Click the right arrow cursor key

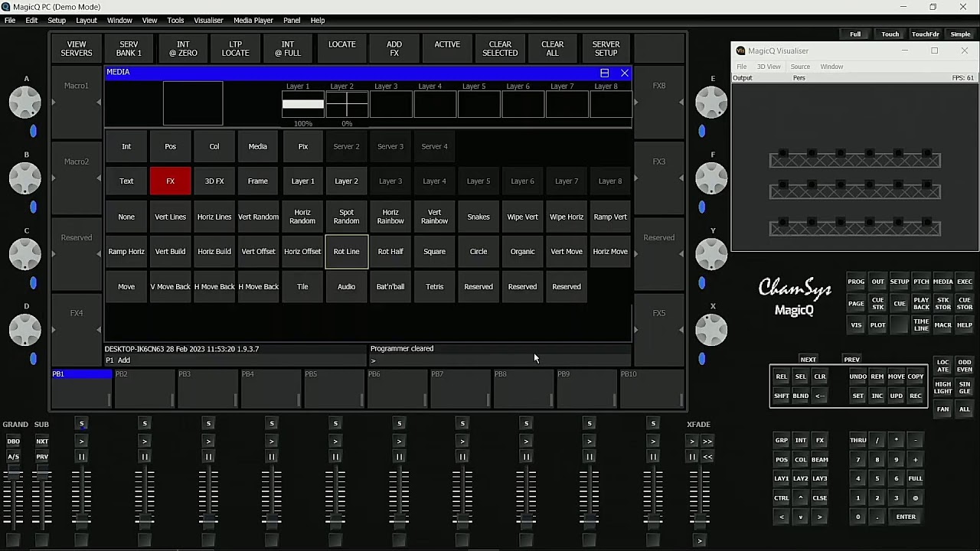pos(820,517)
